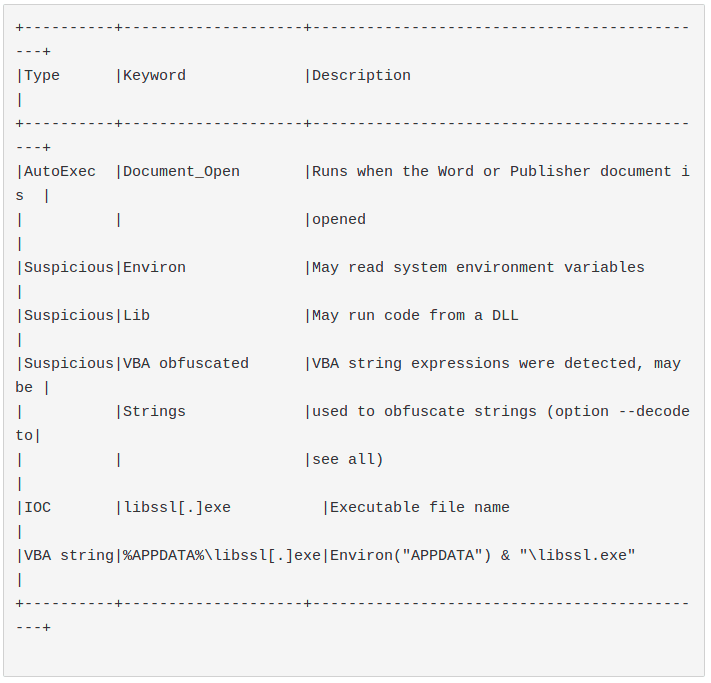Click the 'VBA obfuscated' keyword

(x=186, y=364)
